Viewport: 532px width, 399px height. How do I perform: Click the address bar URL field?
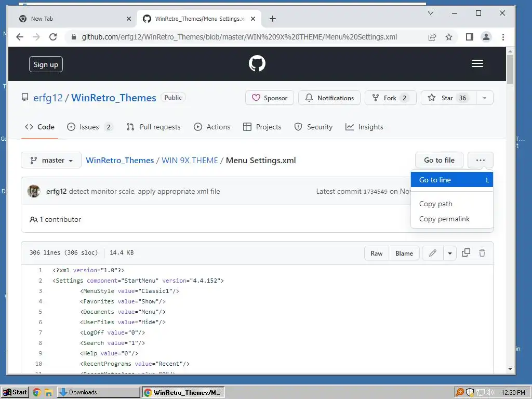point(239,37)
